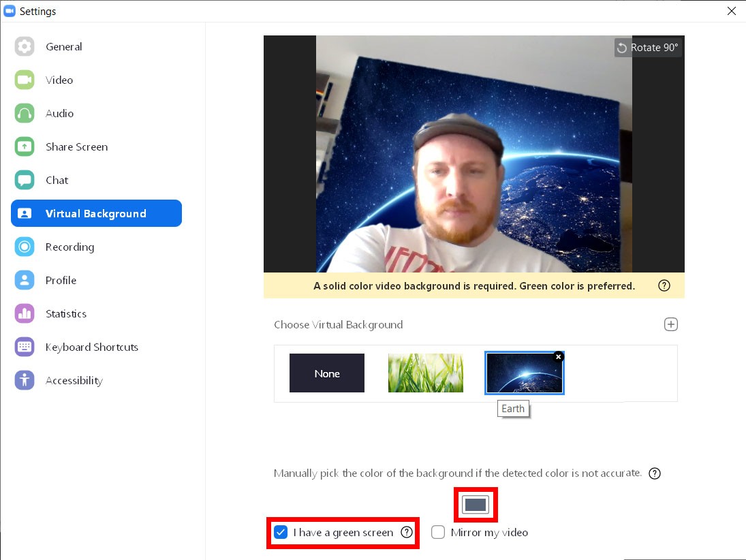Click the General gear icon in sidebar
746x560 pixels.
25,46
